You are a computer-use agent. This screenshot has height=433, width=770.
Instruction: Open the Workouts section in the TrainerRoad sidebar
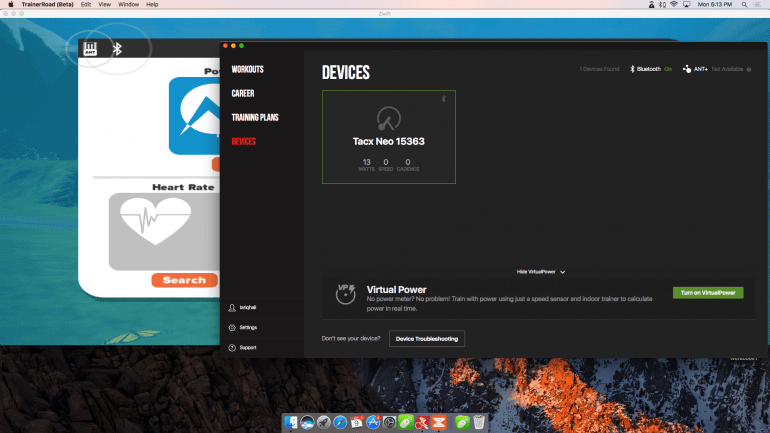248,69
